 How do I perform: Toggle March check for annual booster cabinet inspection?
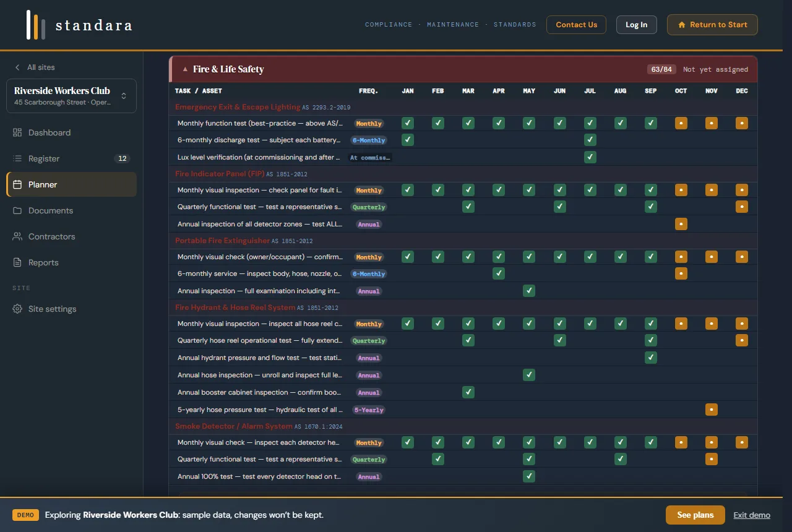pos(468,392)
